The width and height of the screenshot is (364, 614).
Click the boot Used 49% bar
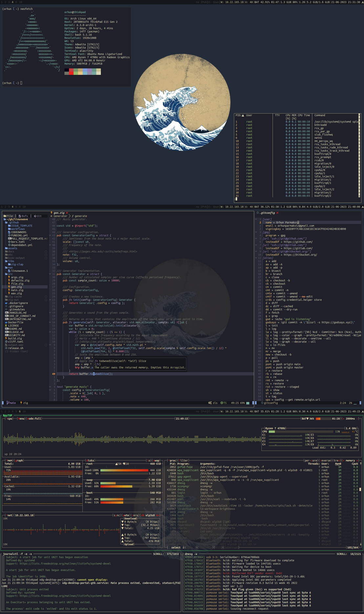tap(124, 499)
